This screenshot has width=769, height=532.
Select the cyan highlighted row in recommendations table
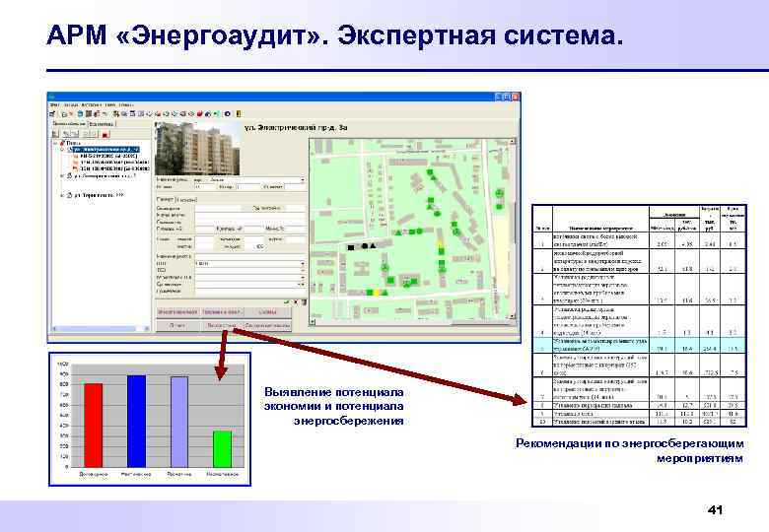point(639,345)
